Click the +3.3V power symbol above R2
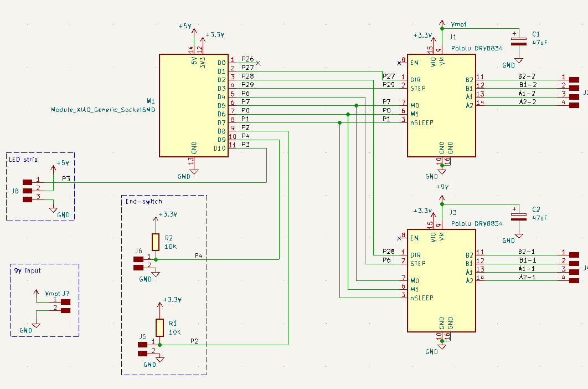 [x=156, y=219]
